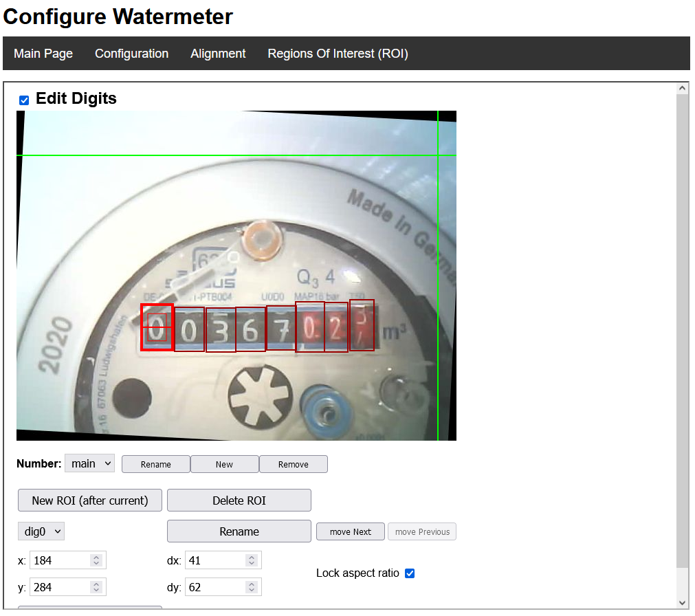Click the move Next button
Screen dimensions: 695x616
[x=351, y=532]
